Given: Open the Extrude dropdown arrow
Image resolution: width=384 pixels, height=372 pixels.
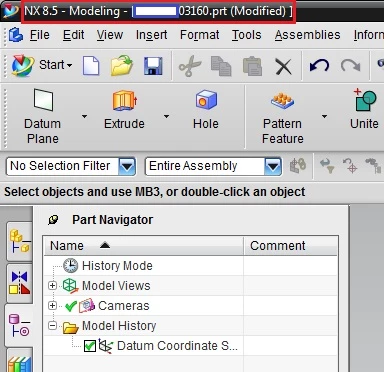Looking at the screenshot, I should point(166,116).
